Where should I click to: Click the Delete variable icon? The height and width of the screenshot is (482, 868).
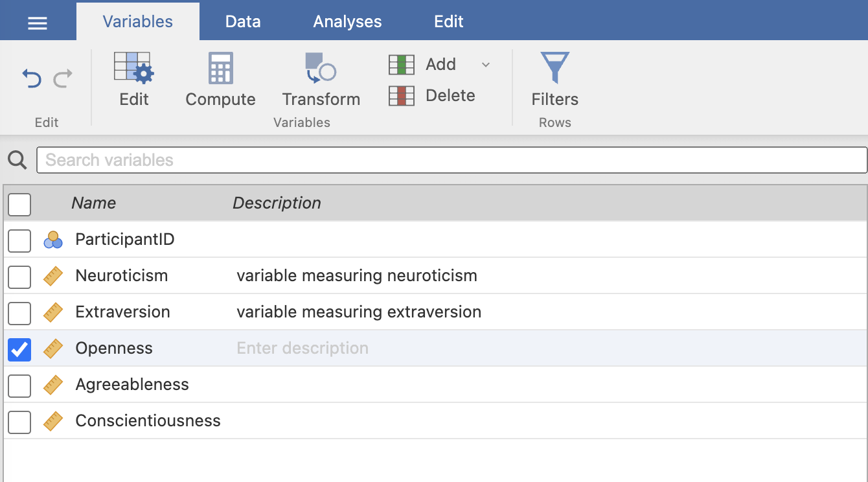(402, 96)
